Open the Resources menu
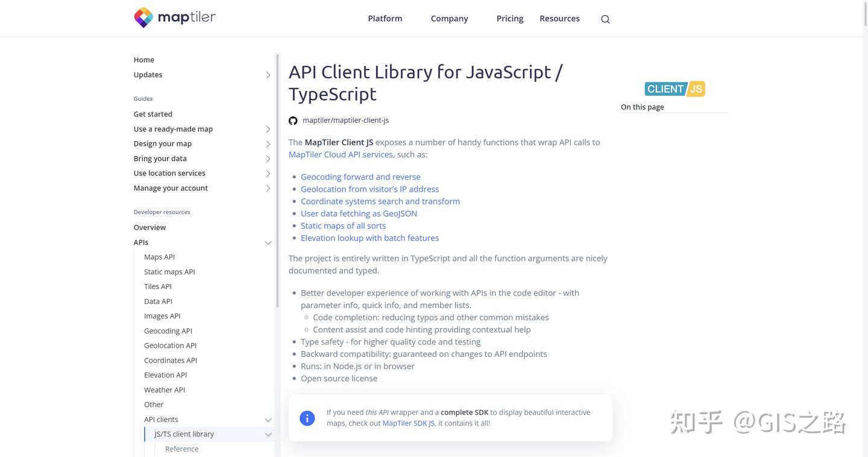 pyautogui.click(x=559, y=19)
